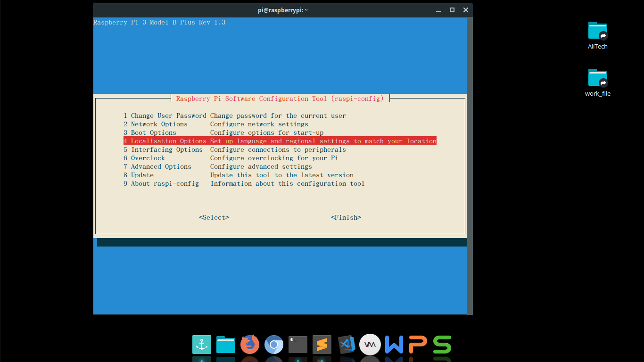Open the AliTech desktop folder
644x362 pixels.
point(598,35)
